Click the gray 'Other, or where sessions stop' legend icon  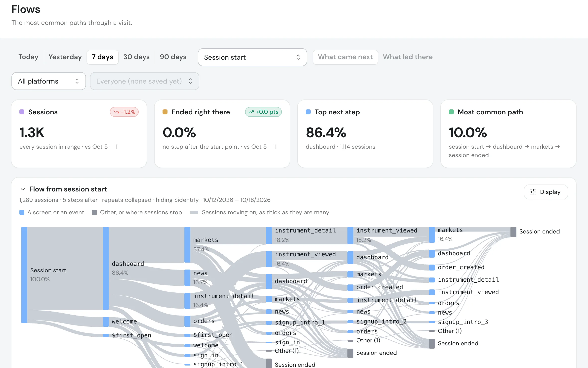pos(94,212)
